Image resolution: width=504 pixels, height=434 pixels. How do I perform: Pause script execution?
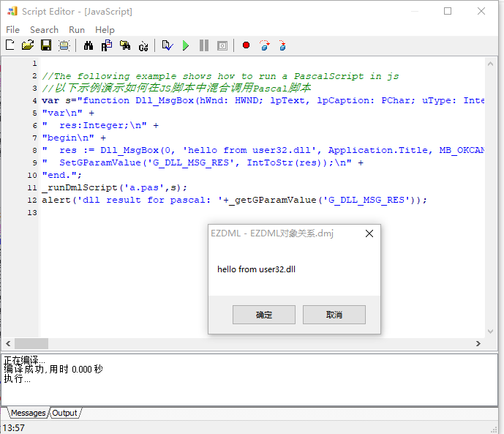tap(204, 45)
